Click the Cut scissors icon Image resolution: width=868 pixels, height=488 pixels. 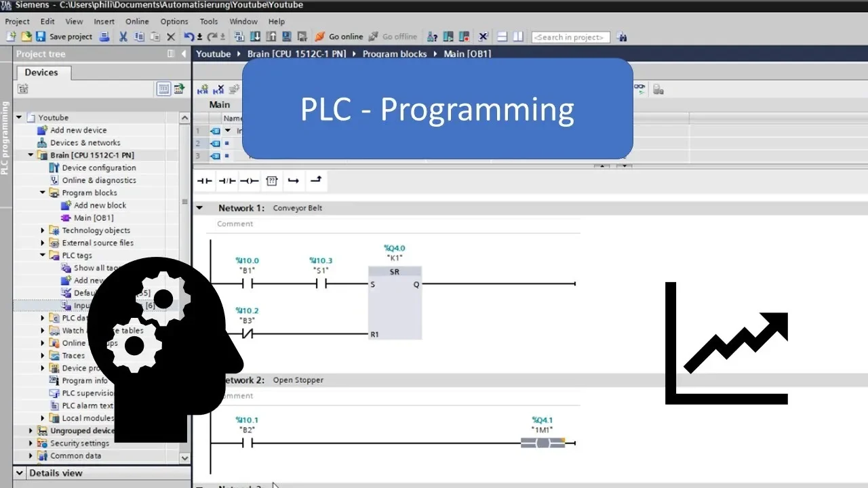(x=123, y=37)
